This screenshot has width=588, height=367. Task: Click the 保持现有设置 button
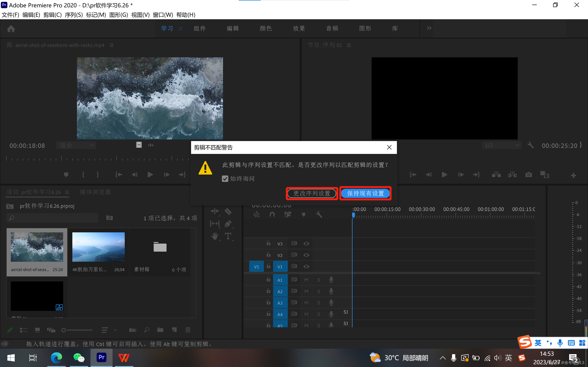(x=365, y=193)
